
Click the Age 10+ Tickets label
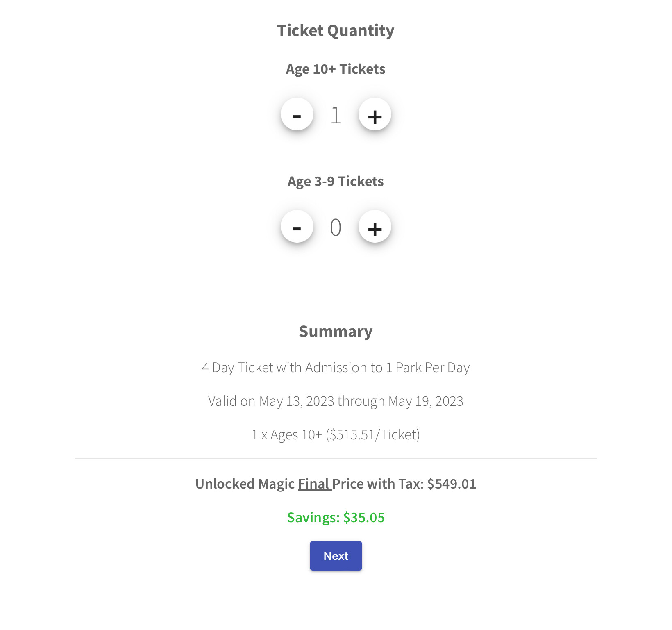click(336, 69)
